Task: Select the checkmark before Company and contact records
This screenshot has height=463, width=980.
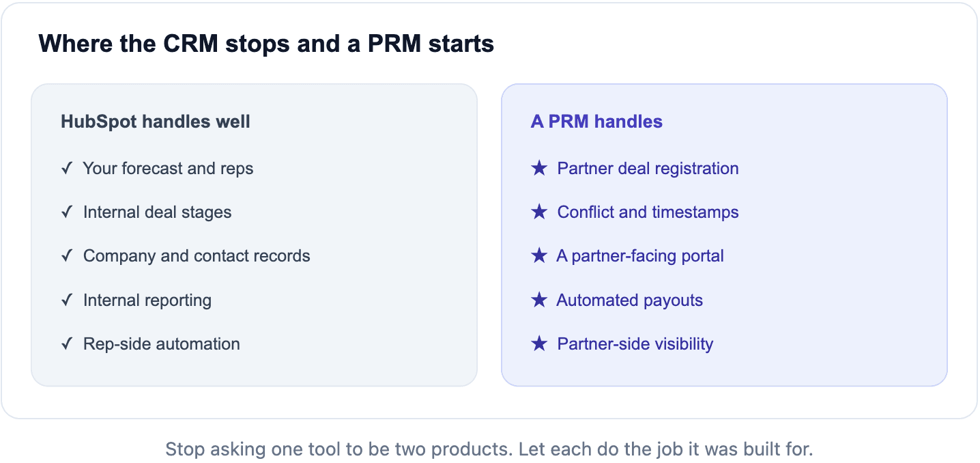Action: coord(67,256)
